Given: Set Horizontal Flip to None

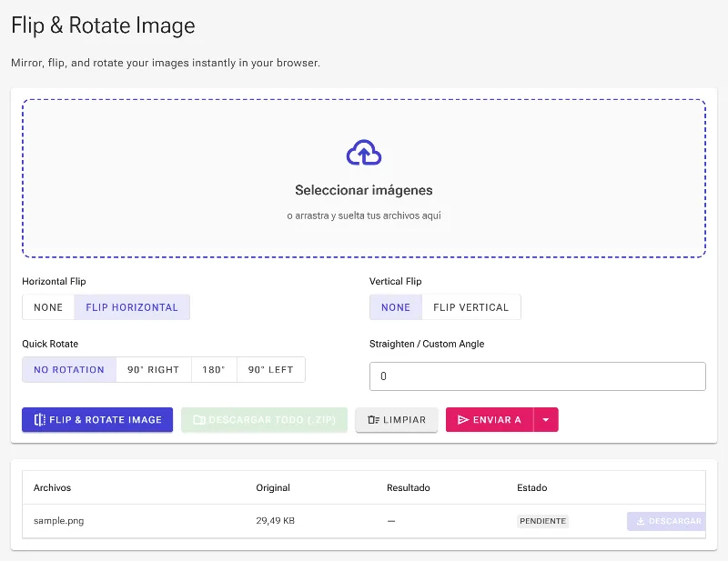Looking at the screenshot, I should tap(48, 307).
